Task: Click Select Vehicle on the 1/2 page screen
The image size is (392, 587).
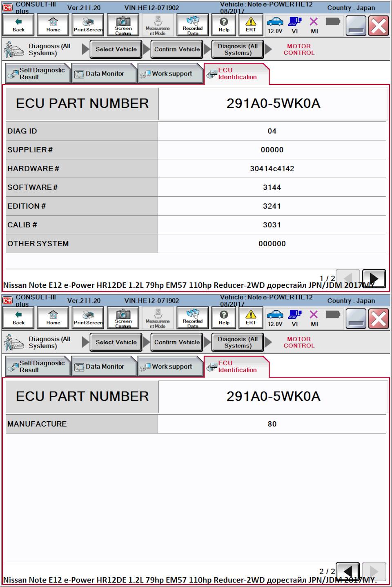Action: 116,49
